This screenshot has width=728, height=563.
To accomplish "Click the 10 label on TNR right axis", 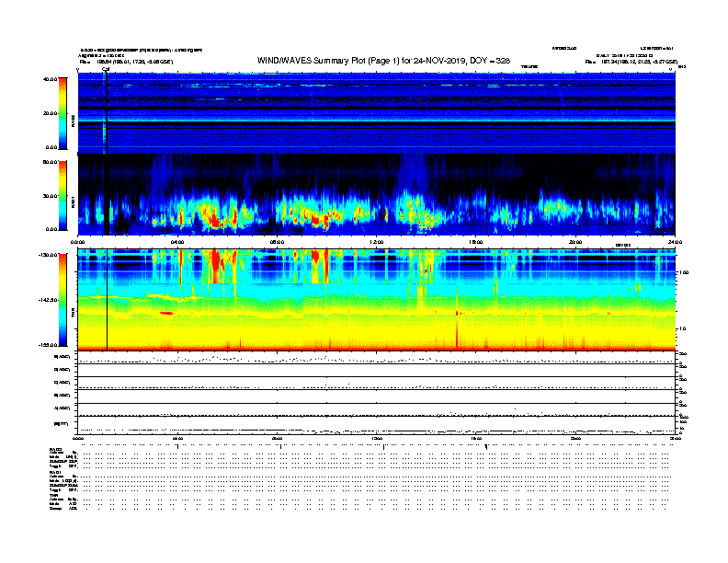I will 682,328.
